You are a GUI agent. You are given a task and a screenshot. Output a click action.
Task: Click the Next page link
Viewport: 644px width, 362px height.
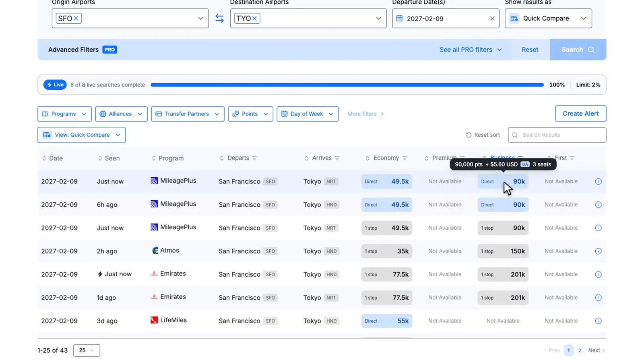[x=597, y=350]
